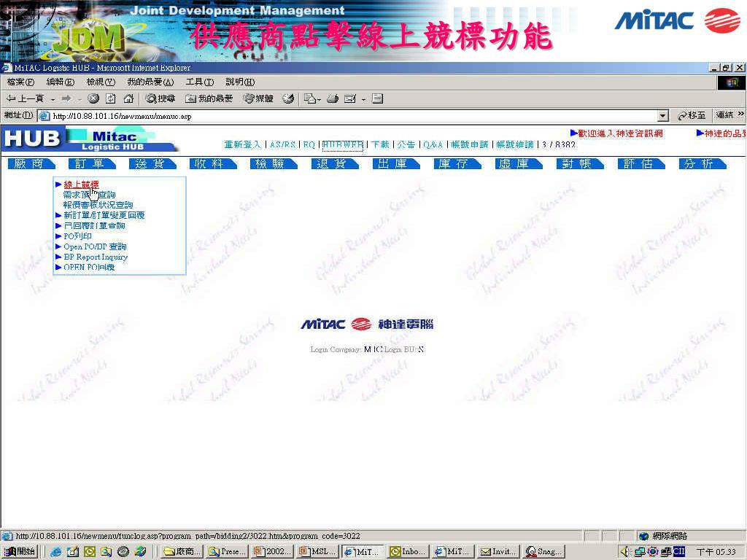The height and width of the screenshot is (560, 747).
Task: Click the Open PO/DP 查詢 link
Action: [x=95, y=246]
